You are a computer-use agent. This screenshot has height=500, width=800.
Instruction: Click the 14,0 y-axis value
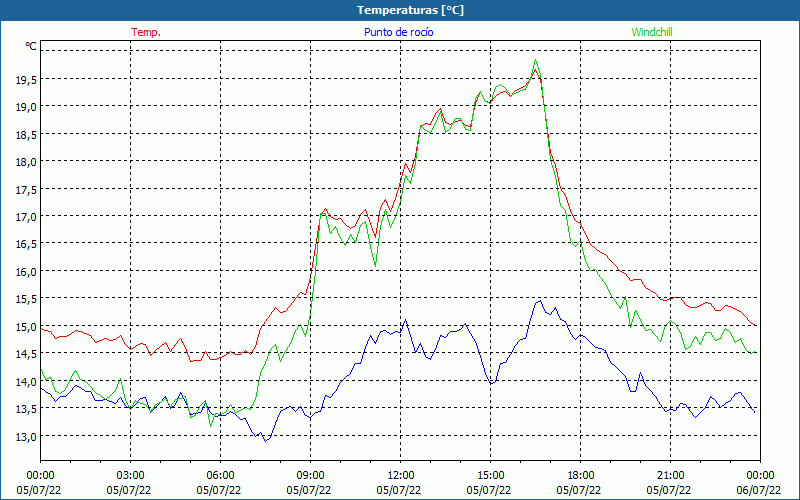(x=26, y=382)
